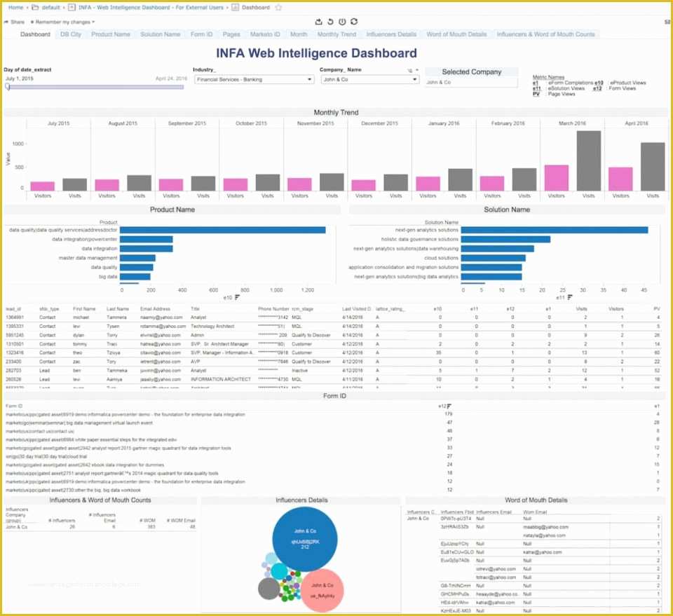Open Influencers & Word of Mouth Counts tab
673x616 pixels.
(545, 34)
